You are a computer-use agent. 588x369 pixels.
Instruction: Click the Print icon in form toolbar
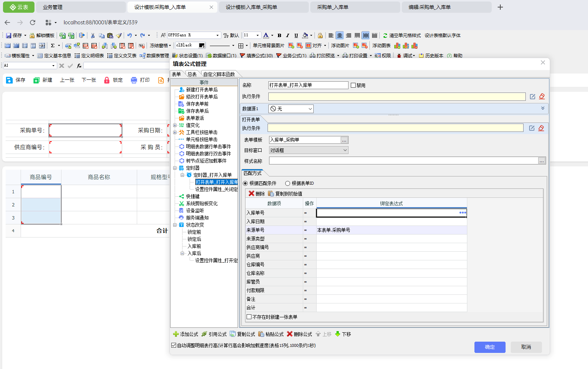point(134,80)
